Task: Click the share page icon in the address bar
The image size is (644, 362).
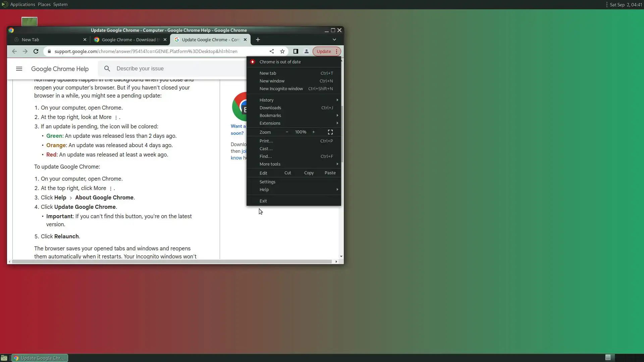Action: pos(272,51)
